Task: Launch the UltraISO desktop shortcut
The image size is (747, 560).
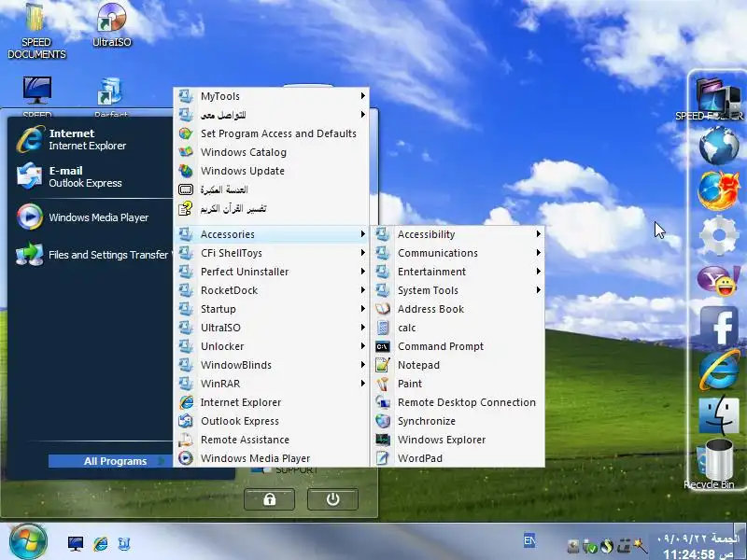Action: point(111,25)
